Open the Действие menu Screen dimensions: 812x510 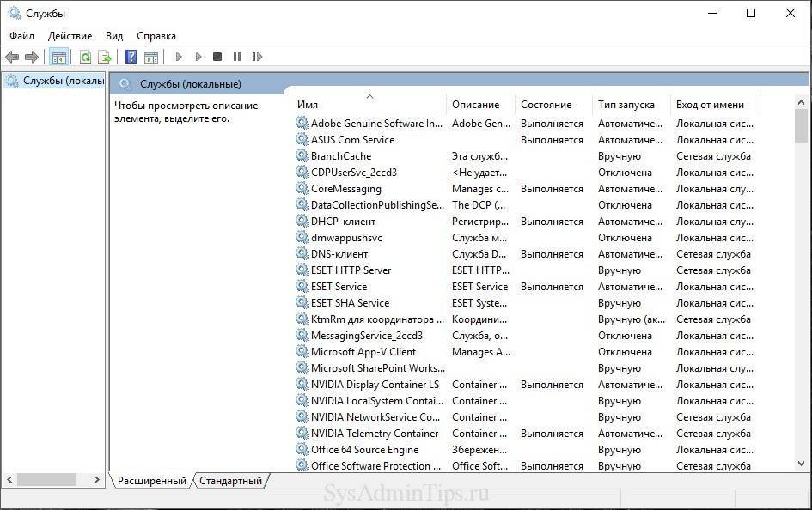click(70, 36)
